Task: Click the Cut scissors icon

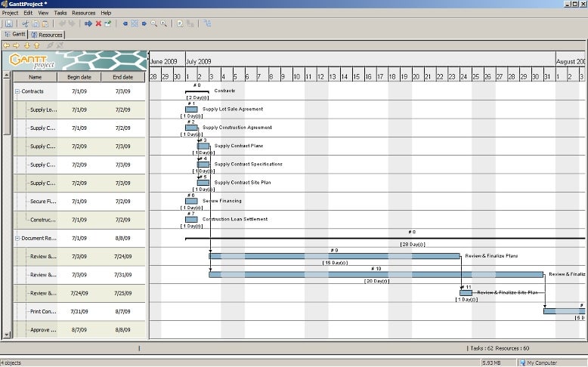Action: pyautogui.click(x=26, y=23)
